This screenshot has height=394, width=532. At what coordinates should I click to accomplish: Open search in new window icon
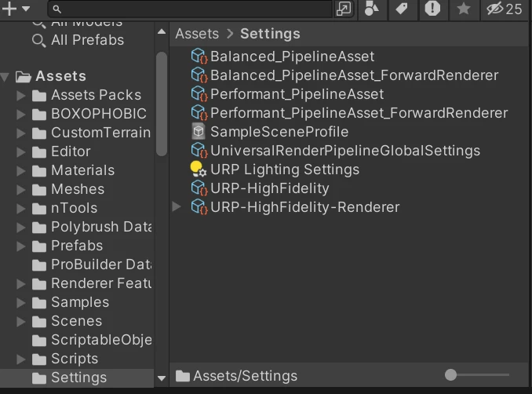point(344,9)
